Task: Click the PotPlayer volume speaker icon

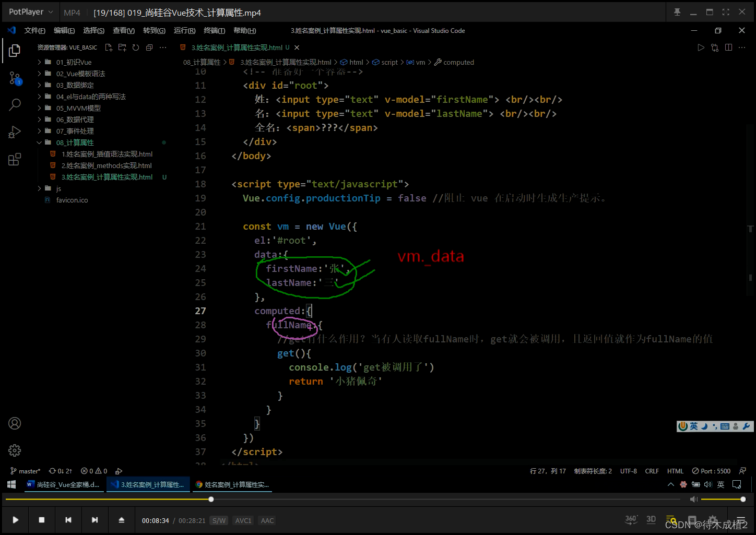Action: [x=694, y=500]
